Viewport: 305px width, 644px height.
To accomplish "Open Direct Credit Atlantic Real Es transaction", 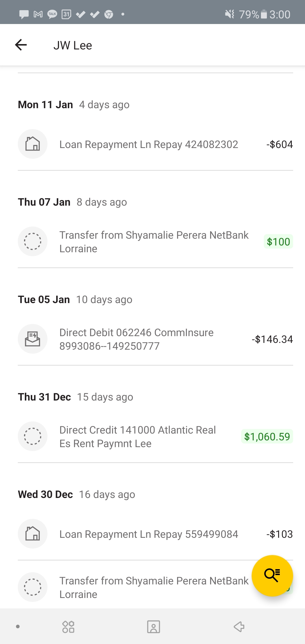I will [x=138, y=437].
